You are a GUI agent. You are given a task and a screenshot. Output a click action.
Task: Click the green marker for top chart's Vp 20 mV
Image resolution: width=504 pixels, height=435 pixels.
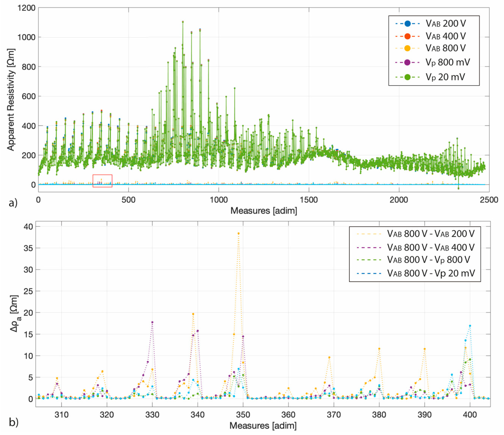pyautogui.click(x=407, y=77)
